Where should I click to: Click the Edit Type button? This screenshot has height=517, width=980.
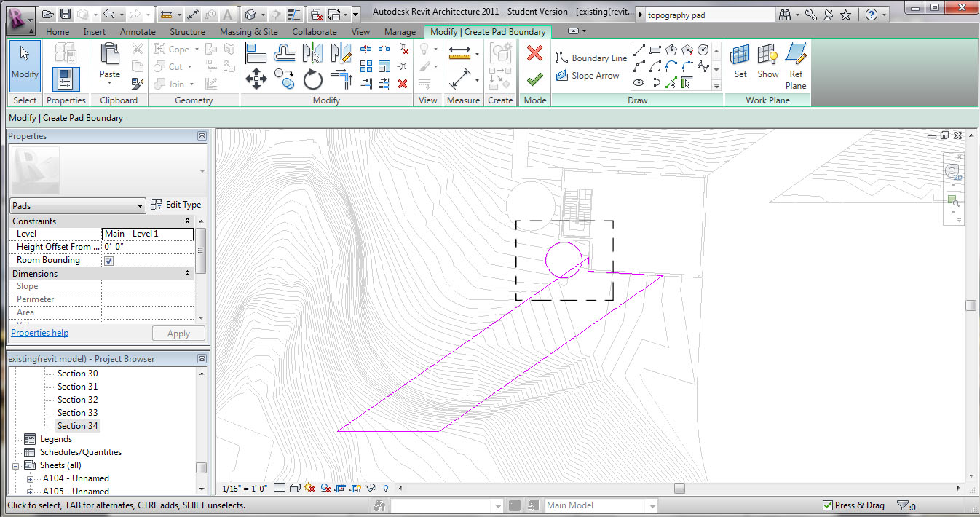coord(175,205)
